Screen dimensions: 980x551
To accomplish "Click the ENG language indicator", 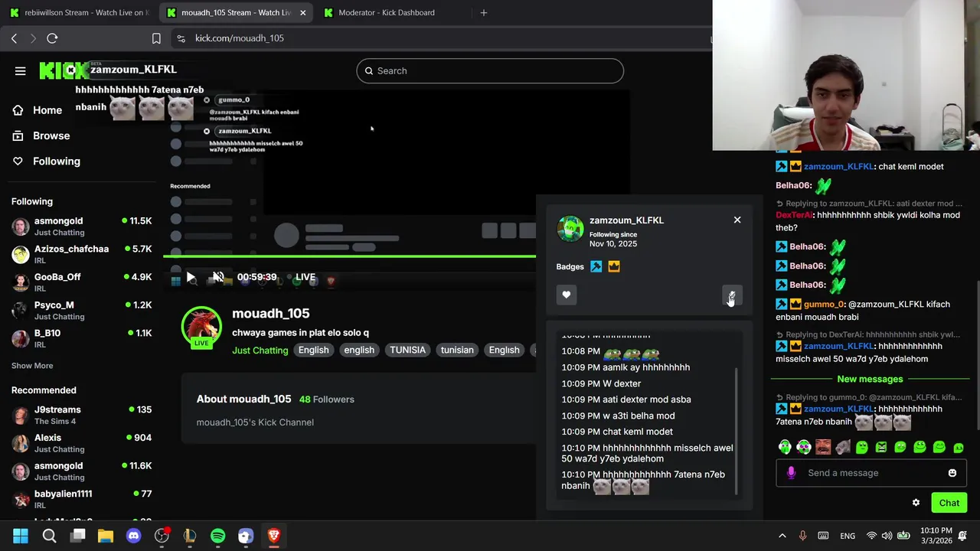I will [848, 536].
